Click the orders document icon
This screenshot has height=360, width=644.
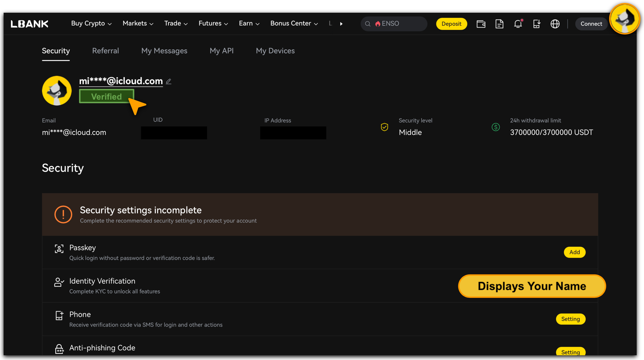pyautogui.click(x=499, y=24)
